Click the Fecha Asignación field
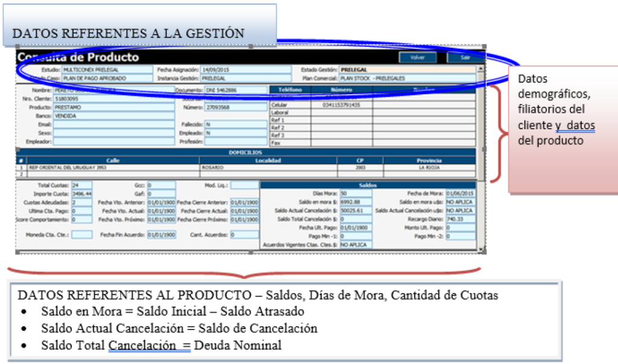Viewport: 618px width, 364px height. pos(234,70)
